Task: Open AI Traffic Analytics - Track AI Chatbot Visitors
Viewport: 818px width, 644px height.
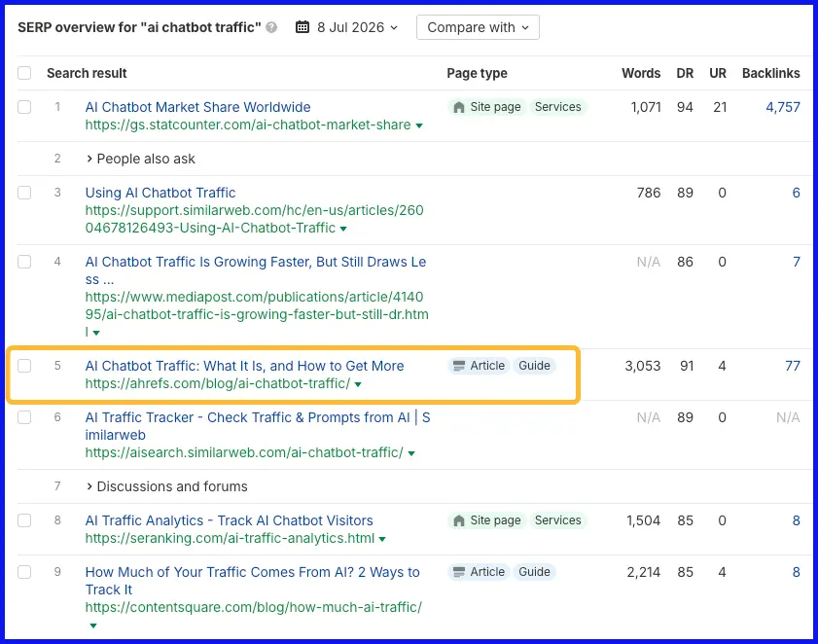Action: 229,520
